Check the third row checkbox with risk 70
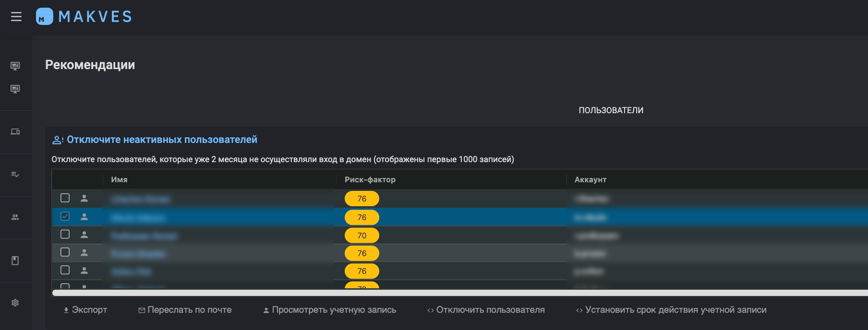This screenshot has height=330, width=868. (65, 234)
